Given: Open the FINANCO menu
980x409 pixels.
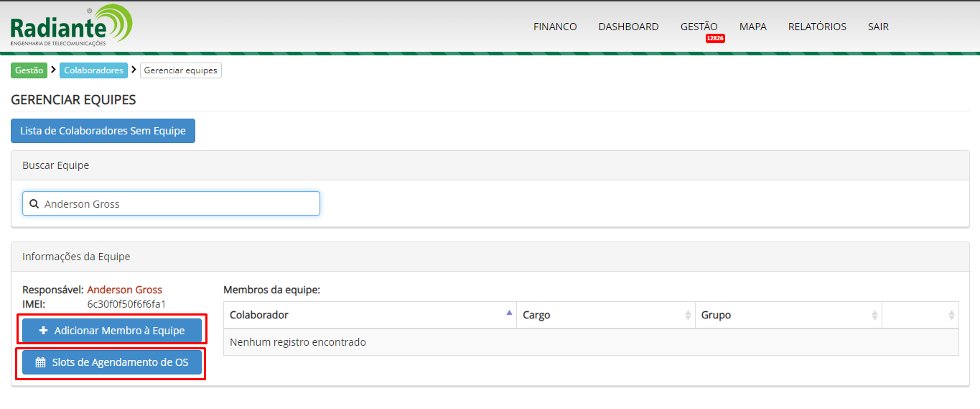Looking at the screenshot, I should click(554, 27).
